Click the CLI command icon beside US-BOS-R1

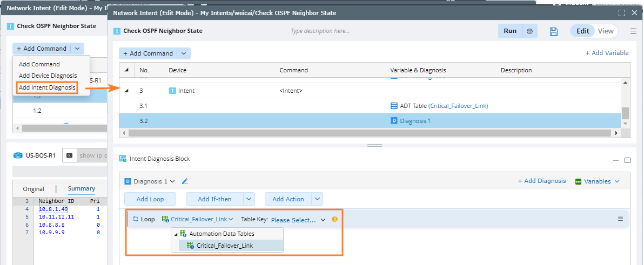click(69, 155)
